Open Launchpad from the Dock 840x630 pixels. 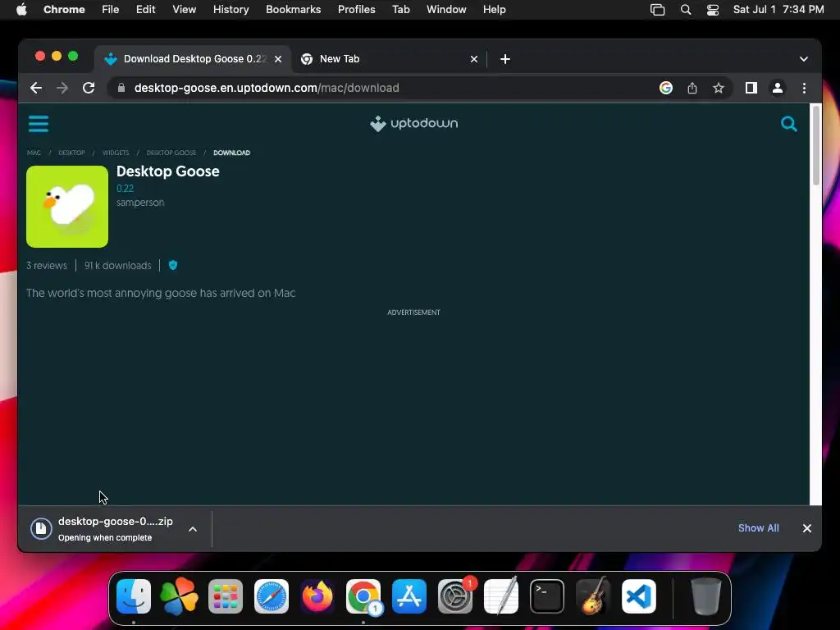pyautogui.click(x=225, y=596)
